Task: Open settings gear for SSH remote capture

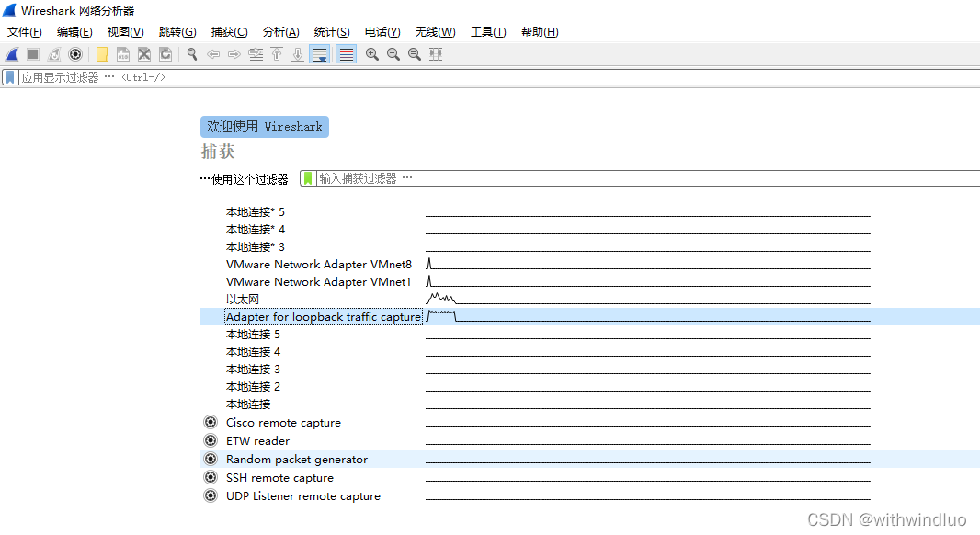Action: (211, 477)
